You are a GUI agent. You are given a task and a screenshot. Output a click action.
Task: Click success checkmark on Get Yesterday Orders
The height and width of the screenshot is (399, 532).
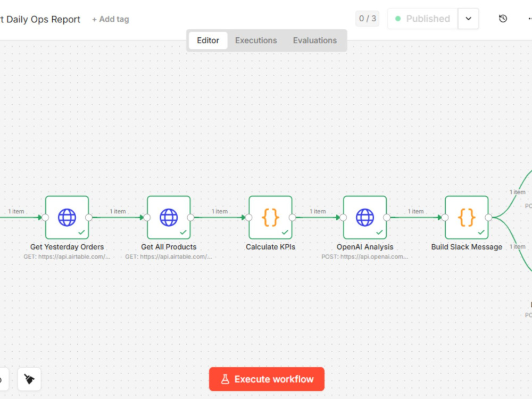[x=81, y=232]
